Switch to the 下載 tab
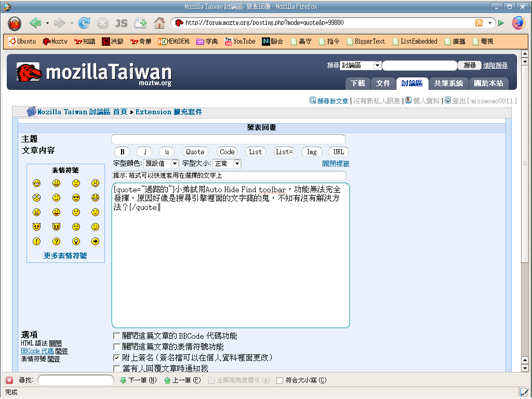Screen dimensions: 532x399 (x=357, y=83)
